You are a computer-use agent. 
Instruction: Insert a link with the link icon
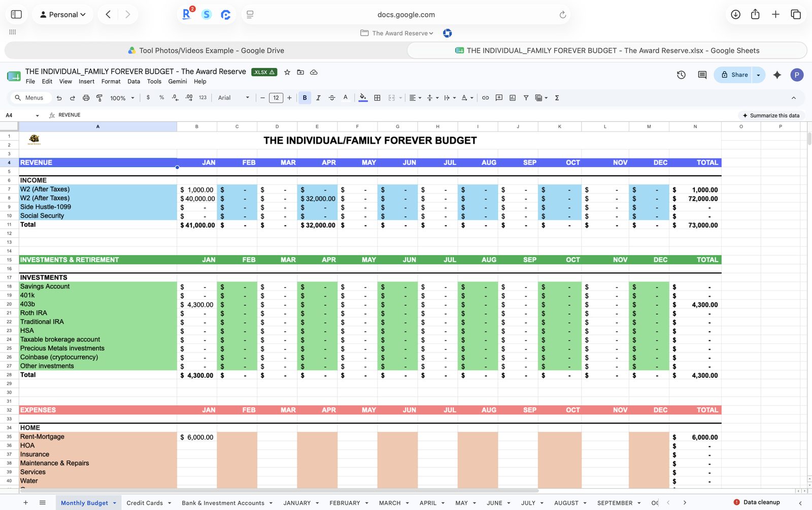(x=486, y=98)
